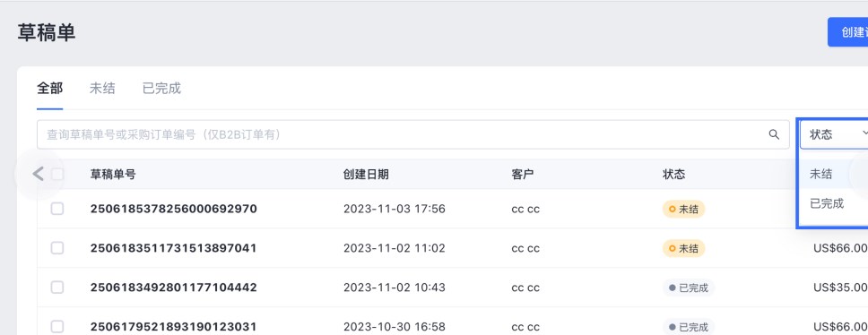The image size is (868, 335).
Task: Toggle the select-all checkbox in table header
Action: click(x=57, y=175)
